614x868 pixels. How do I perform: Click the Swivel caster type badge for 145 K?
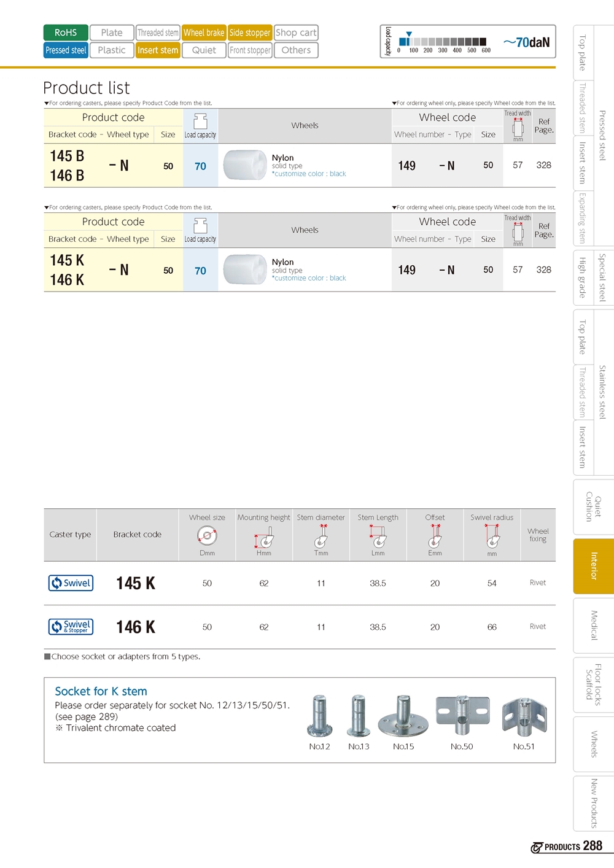(71, 583)
